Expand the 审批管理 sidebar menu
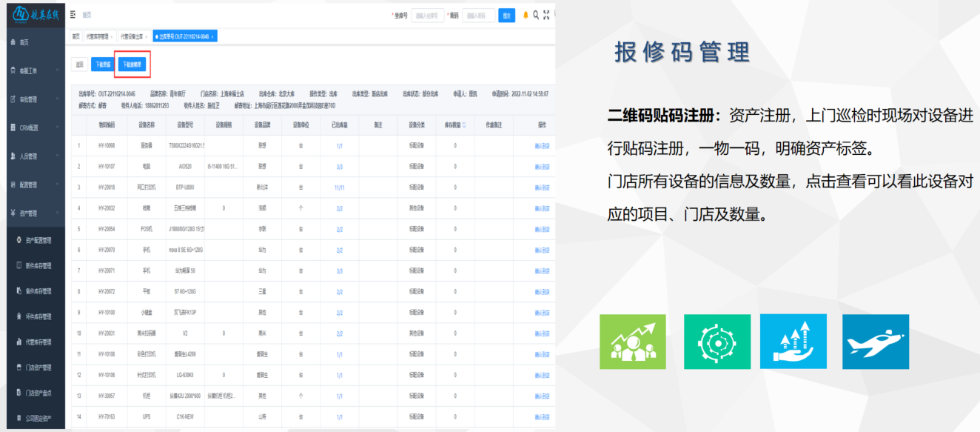The width and height of the screenshot is (980, 432). 33,99
